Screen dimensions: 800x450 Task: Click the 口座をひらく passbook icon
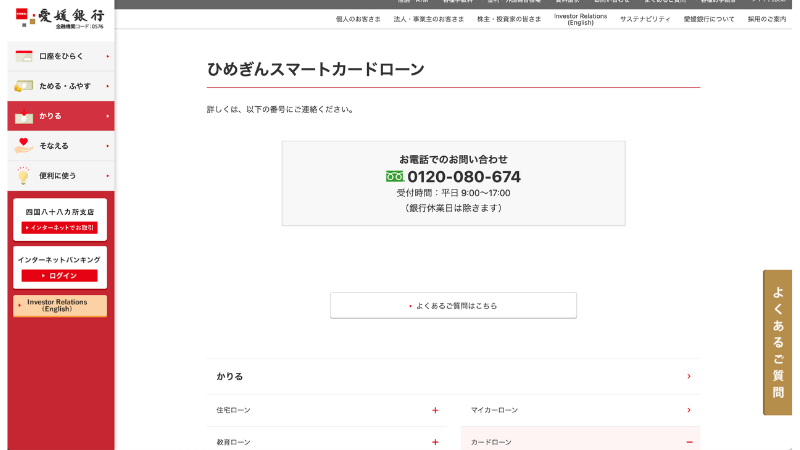tap(23, 56)
